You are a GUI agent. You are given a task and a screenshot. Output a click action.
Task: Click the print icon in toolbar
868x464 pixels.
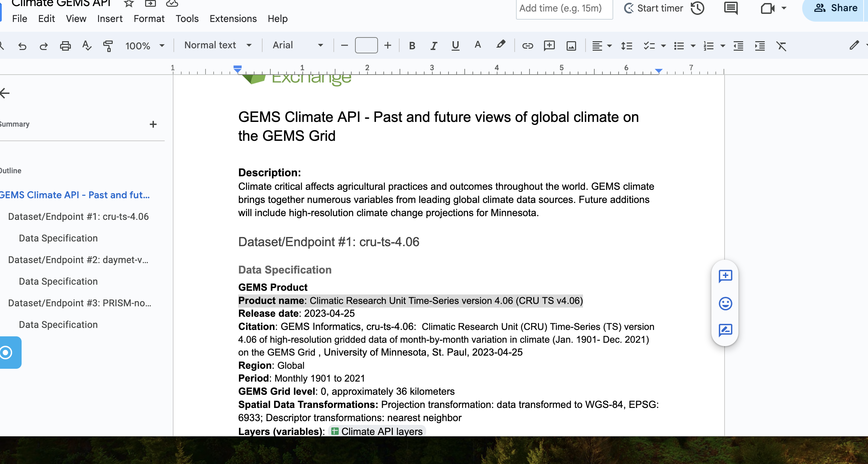point(65,46)
